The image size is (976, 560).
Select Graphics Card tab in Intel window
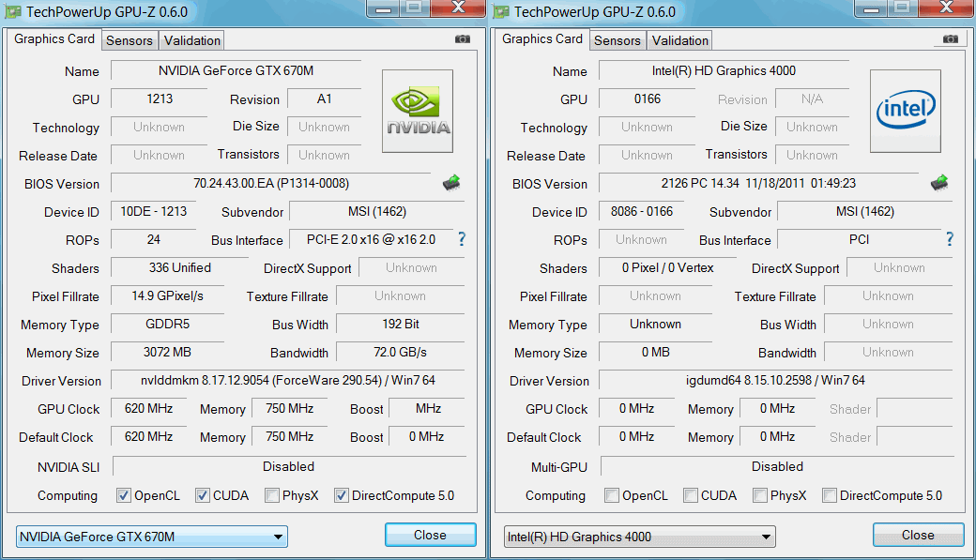coord(542,38)
